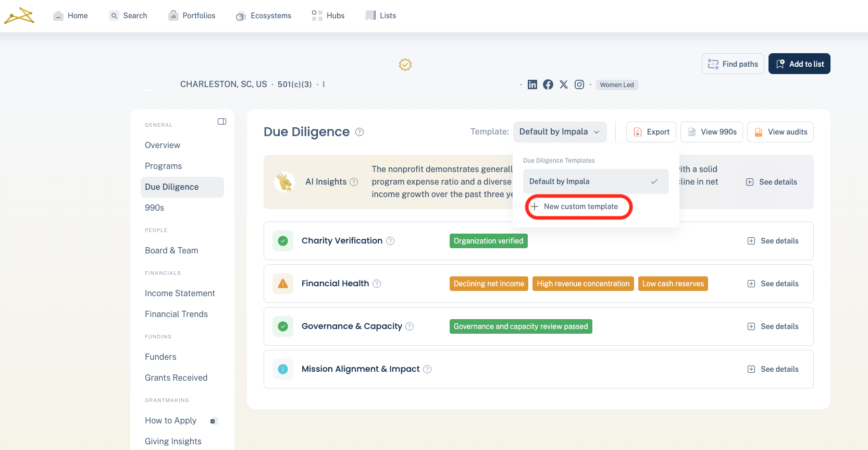The width and height of the screenshot is (868, 450).
Task: Open Overview in the sidebar
Action: point(163,145)
